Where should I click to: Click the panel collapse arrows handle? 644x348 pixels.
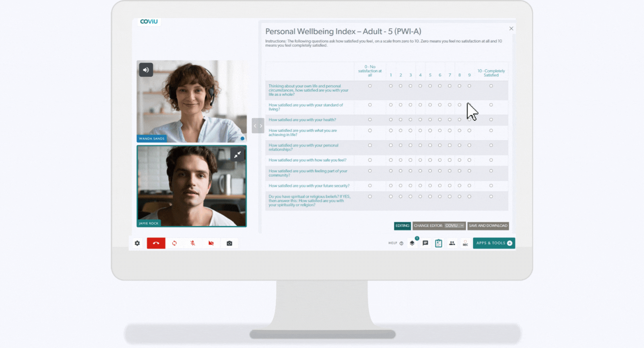tap(258, 126)
